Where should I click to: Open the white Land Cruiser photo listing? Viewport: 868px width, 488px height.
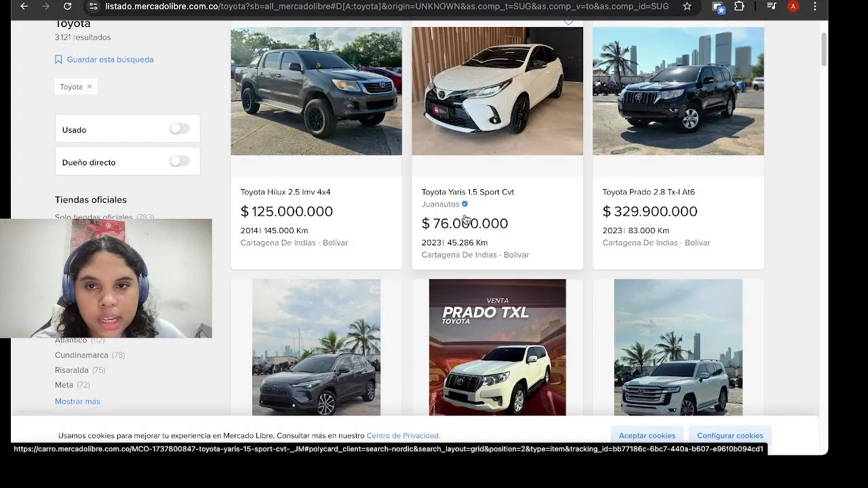678,347
